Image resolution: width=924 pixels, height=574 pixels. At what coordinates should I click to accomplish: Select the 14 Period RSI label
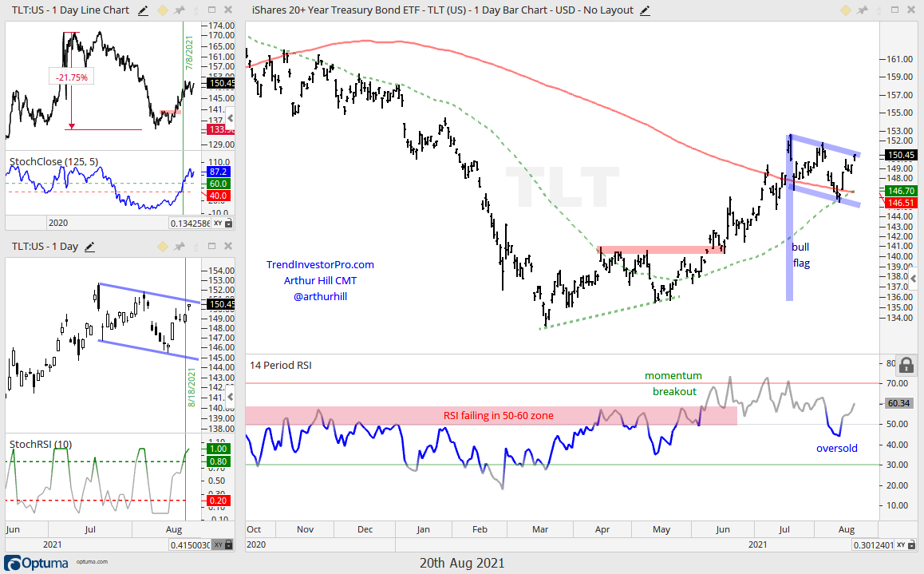point(281,366)
